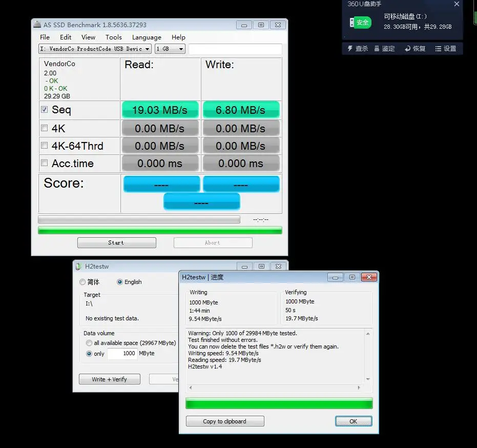477x448 pixels.
Task: Minimize the H2testw main window
Action: point(244,267)
